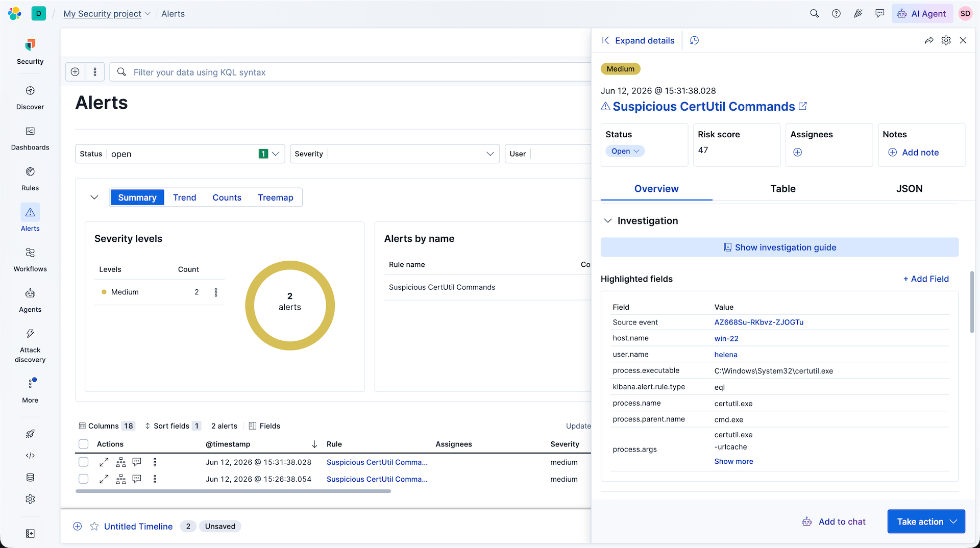Screen dimensions: 980x548
Task: Switch to the Treemap tab
Action: tap(275, 197)
